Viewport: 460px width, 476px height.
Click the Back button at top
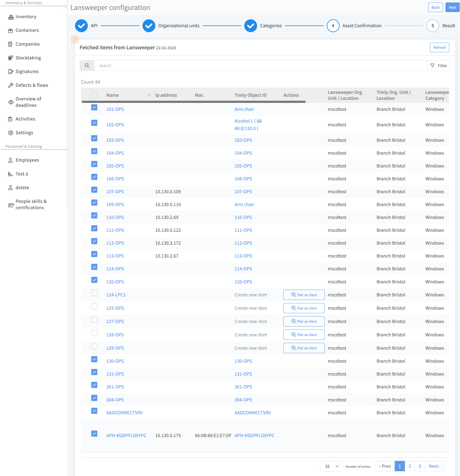[435, 7]
